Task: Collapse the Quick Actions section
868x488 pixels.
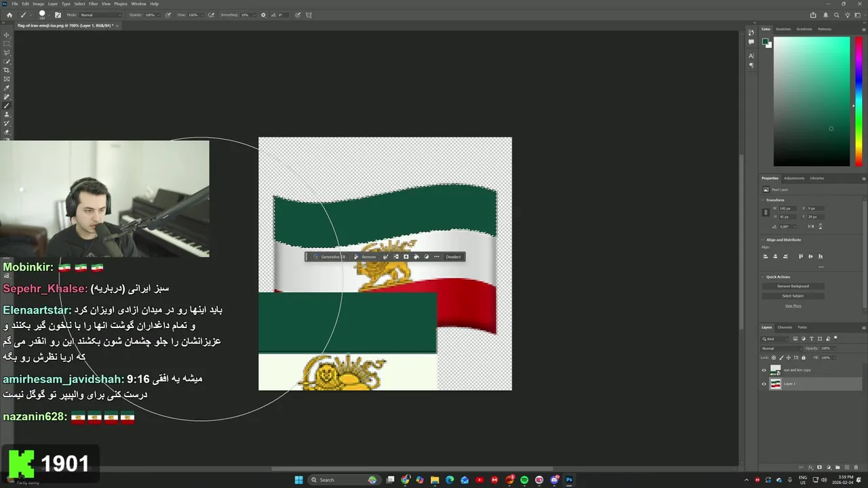Action: (763, 277)
